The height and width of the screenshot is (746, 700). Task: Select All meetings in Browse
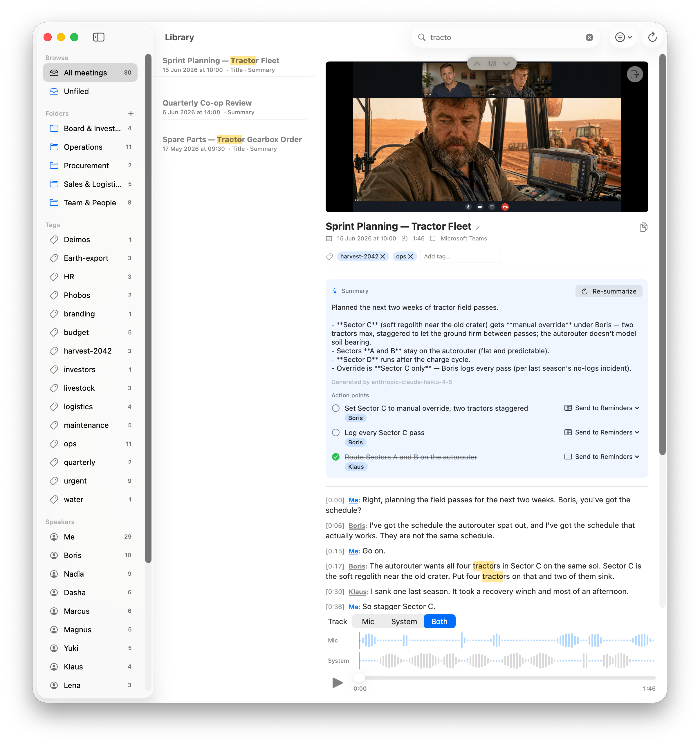point(90,73)
